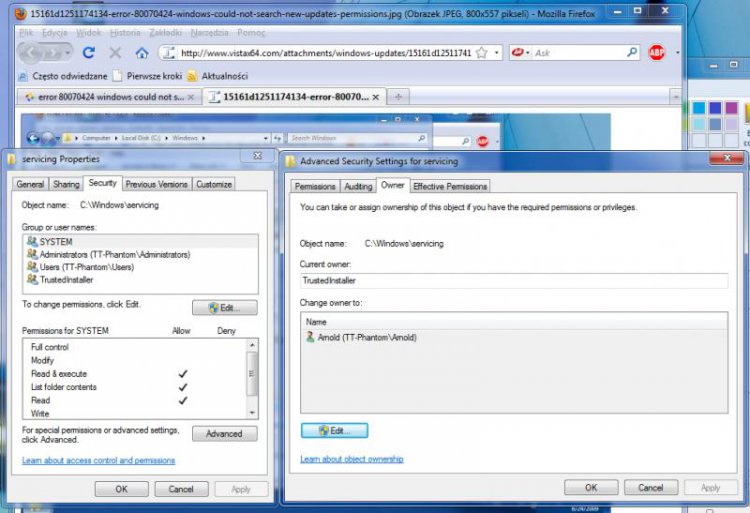750x513 pixels.
Task: Open the Sharing tab
Action: point(66,184)
